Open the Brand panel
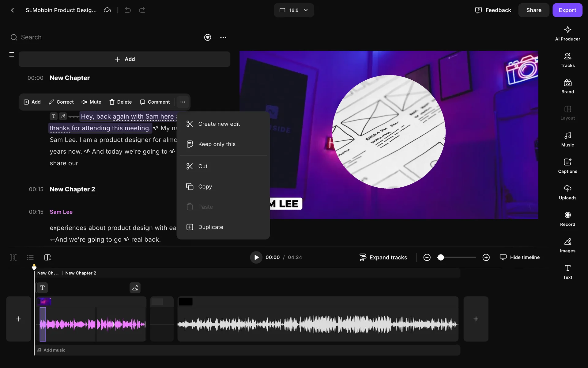This screenshot has width=588, height=368. pyautogui.click(x=567, y=86)
